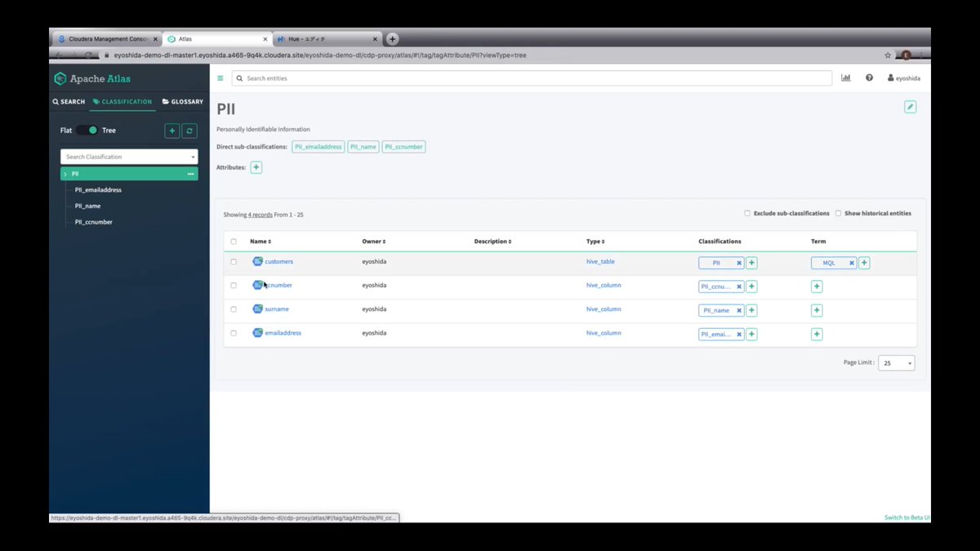Image resolution: width=980 pixels, height=551 pixels.
Task: Click the edit pencil icon for PII
Action: pos(910,107)
